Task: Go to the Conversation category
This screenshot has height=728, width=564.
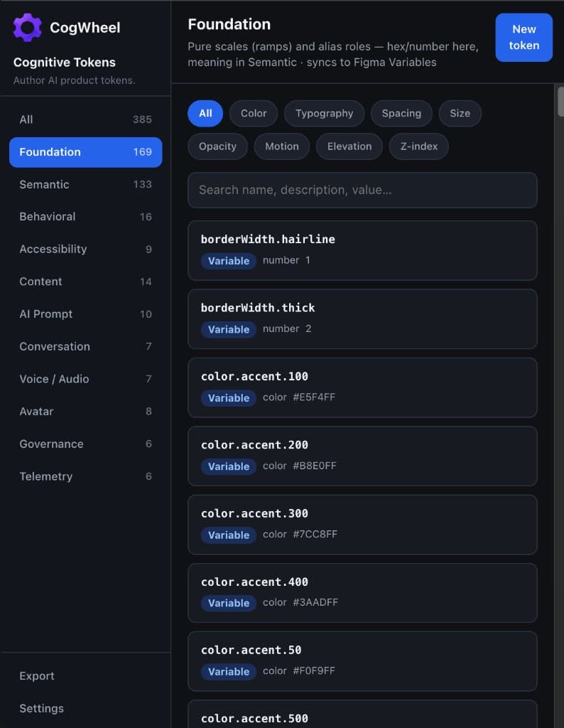Action: pyautogui.click(x=86, y=346)
